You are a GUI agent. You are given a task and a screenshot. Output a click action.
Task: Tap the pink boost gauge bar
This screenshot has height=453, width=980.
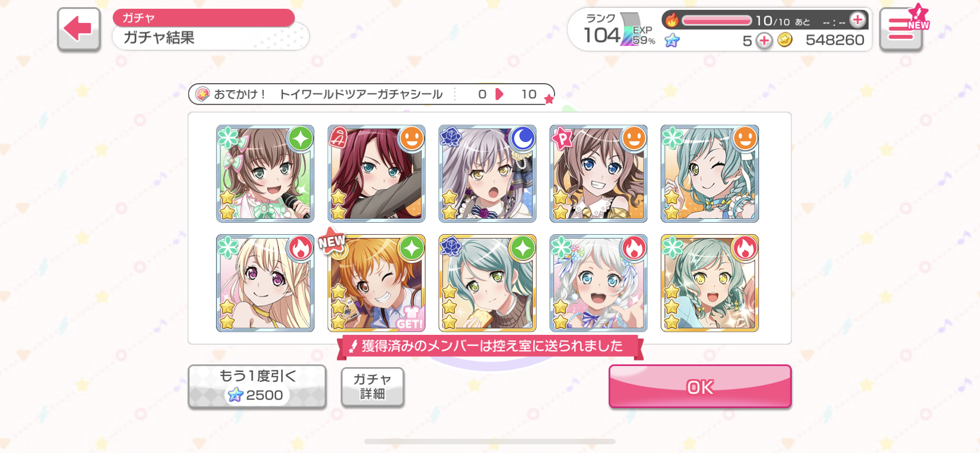(x=717, y=21)
